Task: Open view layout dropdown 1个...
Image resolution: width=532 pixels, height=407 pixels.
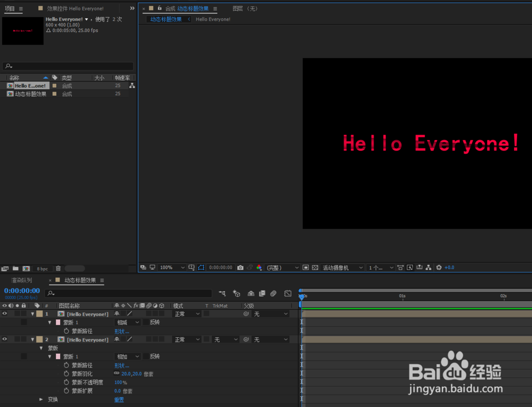Action: point(381,268)
